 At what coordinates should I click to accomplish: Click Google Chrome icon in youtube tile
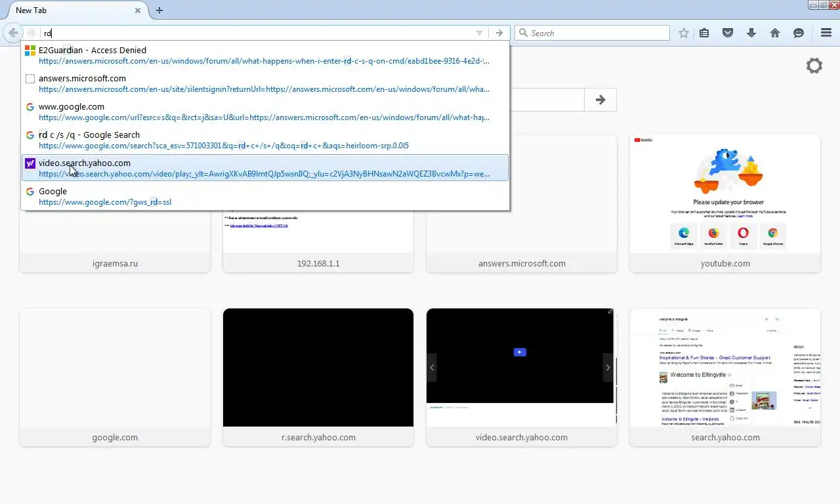pos(772,234)
